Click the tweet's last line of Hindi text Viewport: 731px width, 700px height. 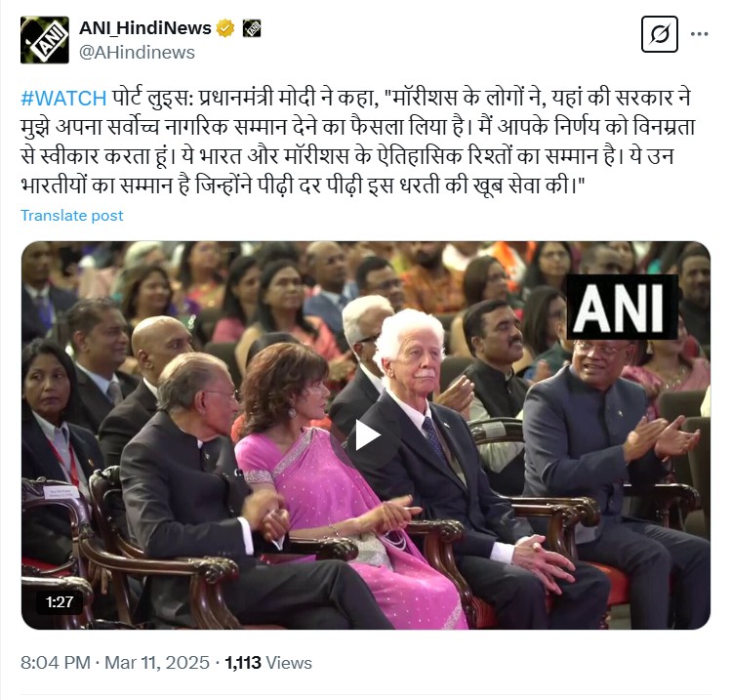(303, 185)
